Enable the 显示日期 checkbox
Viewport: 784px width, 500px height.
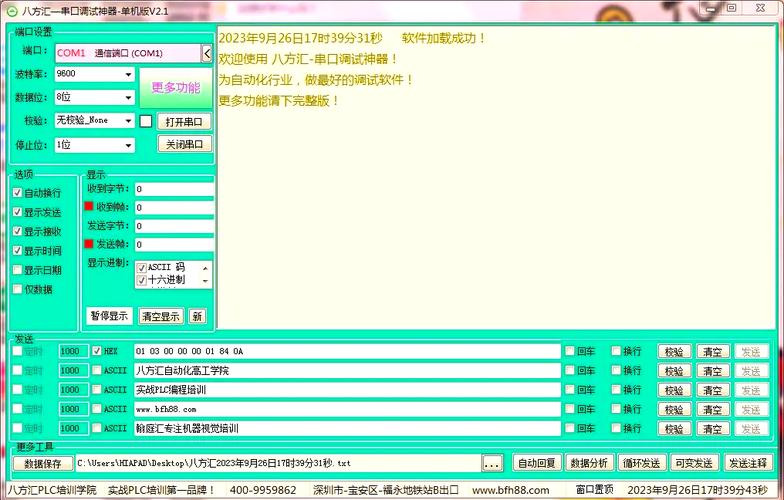[18, 270]
